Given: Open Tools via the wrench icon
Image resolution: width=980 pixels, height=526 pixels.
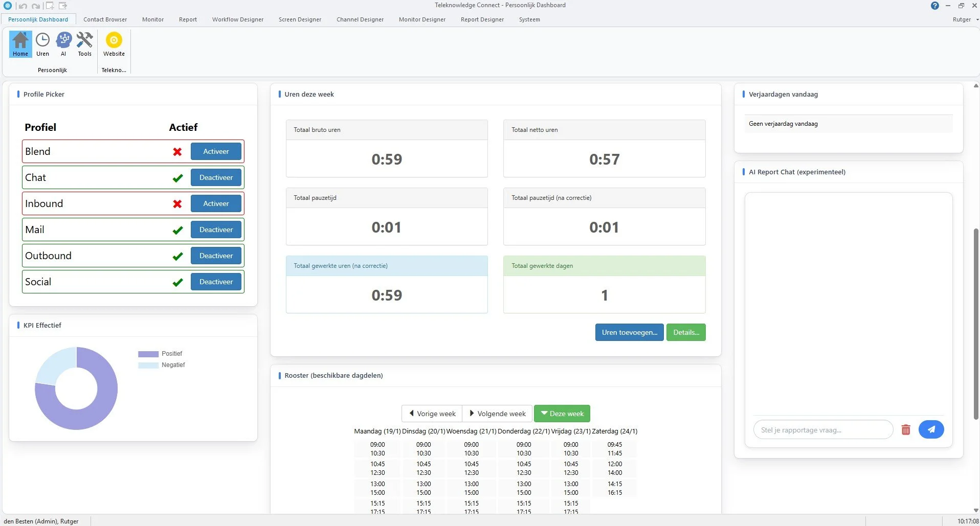Looking at the screenshot, I should [x=84, y=44].
